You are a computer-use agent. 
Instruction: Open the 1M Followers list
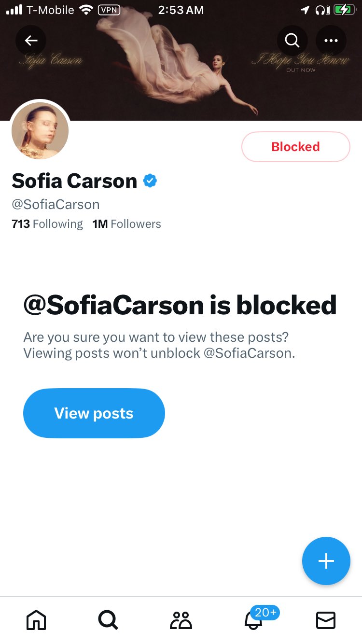pos(127,224)
